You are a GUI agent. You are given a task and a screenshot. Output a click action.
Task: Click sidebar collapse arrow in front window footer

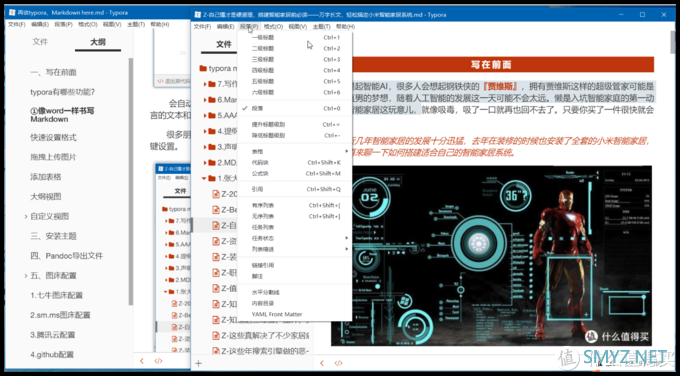point(322,363)
